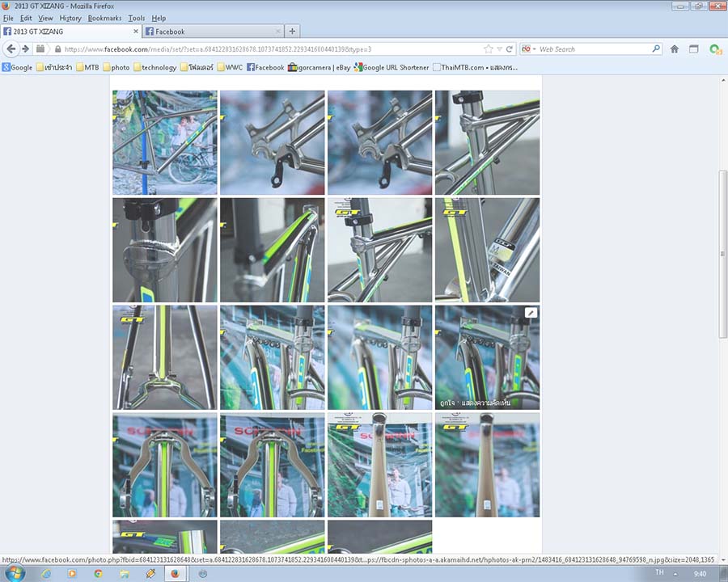Click the Web Search input field
Image resolution: width=728 pixels, height=582 pixels.
click(594, 48)
